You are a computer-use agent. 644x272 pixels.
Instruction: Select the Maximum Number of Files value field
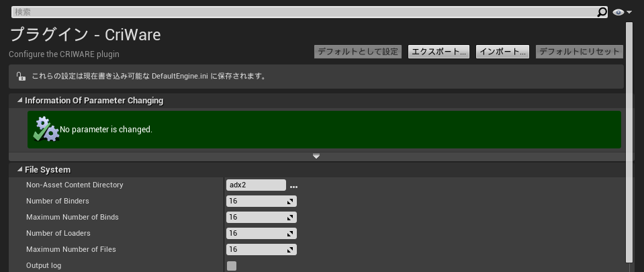261,249
